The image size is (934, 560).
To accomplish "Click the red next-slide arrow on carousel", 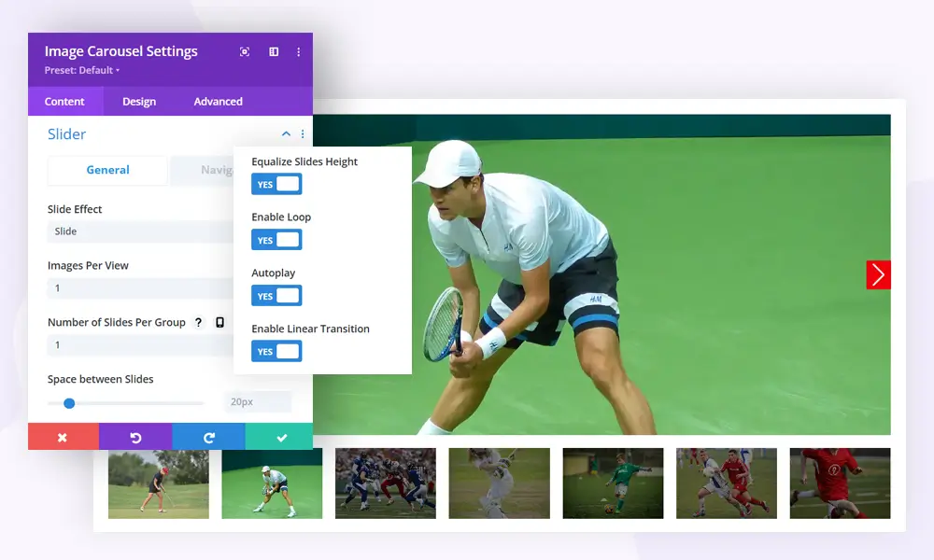I will coord(879,275).
